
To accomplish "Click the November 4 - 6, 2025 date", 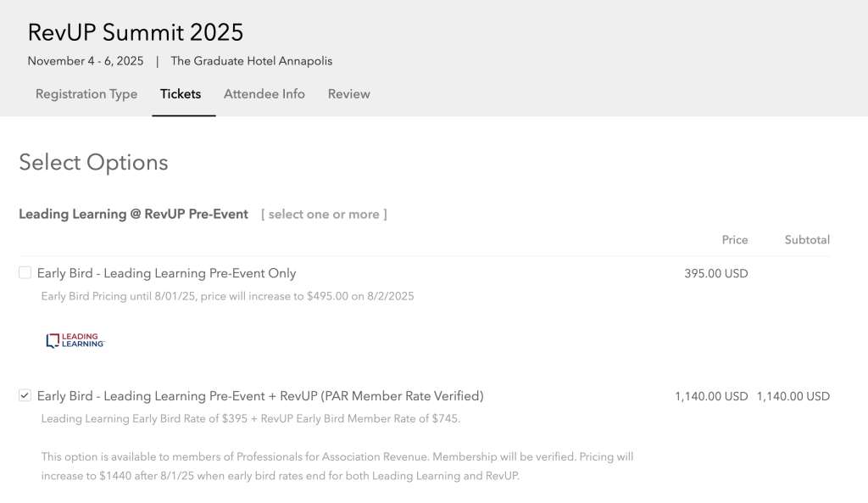I will coord(86,61).
